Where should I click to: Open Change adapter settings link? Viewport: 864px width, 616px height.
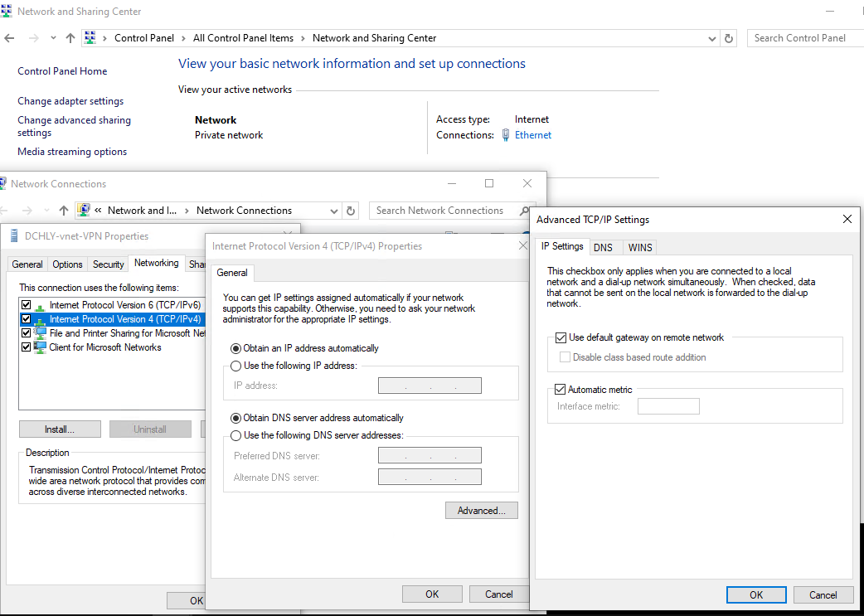click(70, 101)
